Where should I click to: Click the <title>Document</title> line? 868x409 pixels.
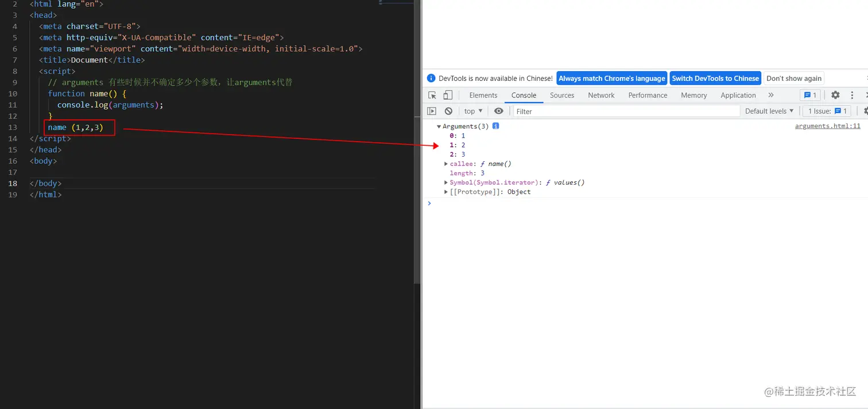(92, 60)
